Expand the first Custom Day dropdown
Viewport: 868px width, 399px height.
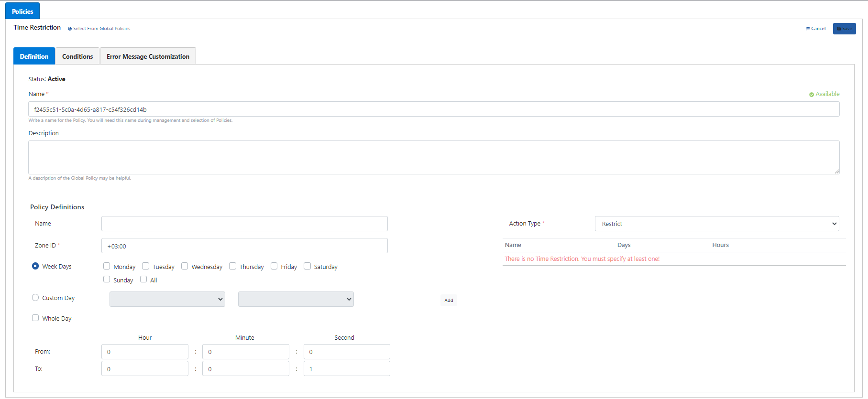167,299
